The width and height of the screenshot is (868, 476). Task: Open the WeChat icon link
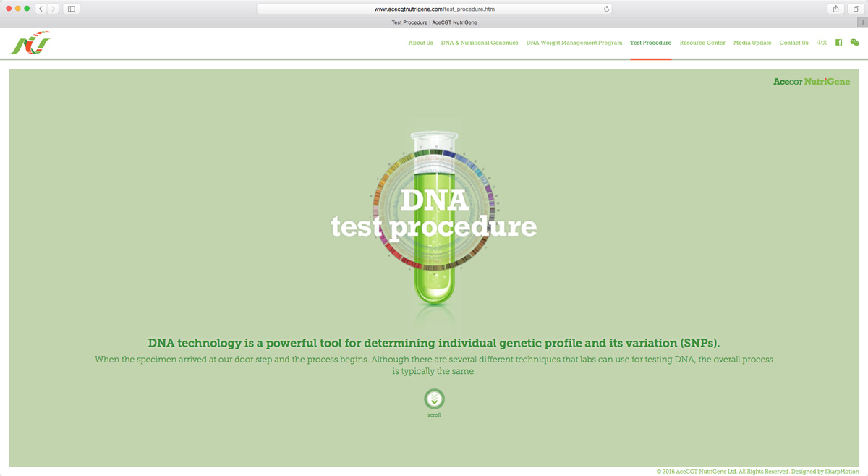(x=854, y=43)
